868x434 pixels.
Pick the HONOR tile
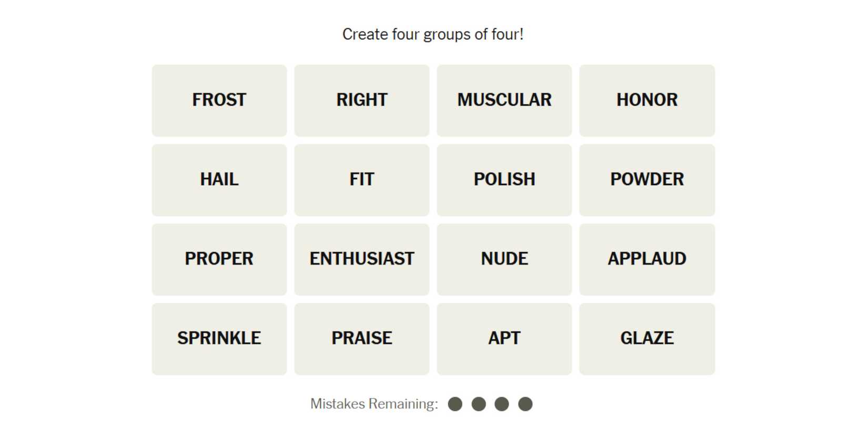[x=647, y=100]
